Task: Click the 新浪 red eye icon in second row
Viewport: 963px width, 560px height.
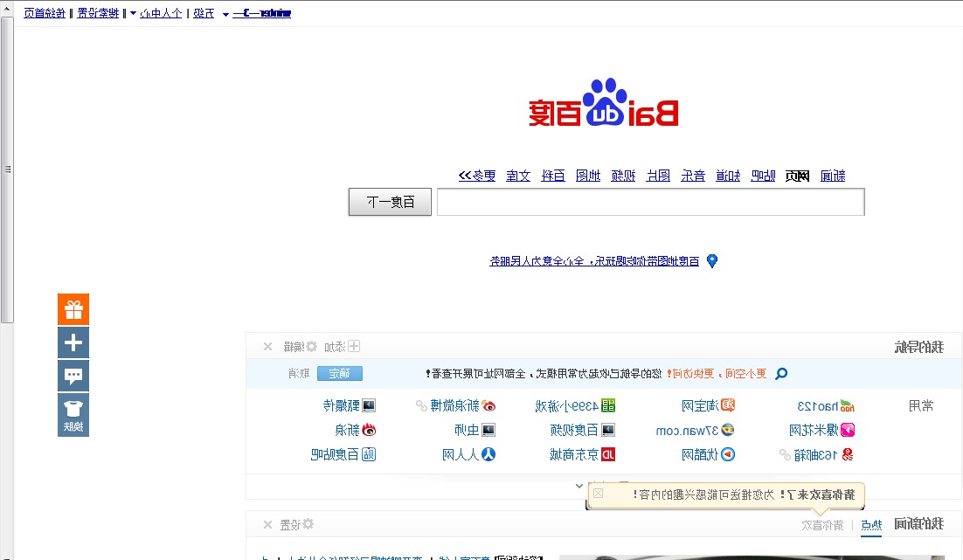Action: 369,430
